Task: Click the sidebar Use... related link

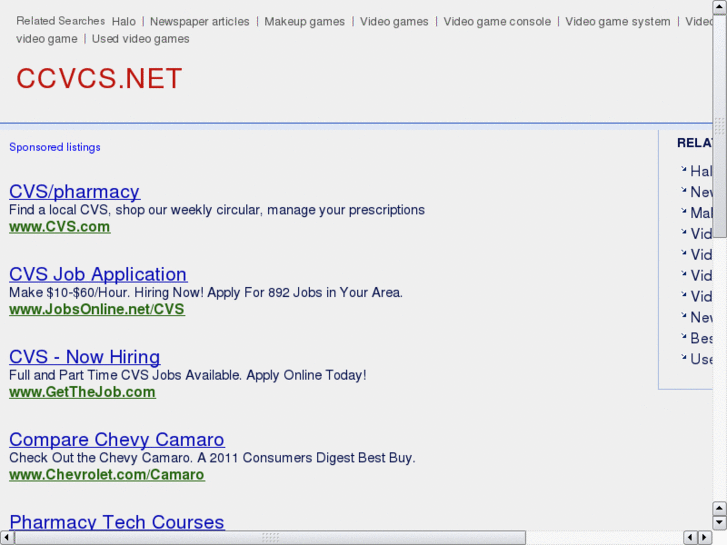Action: (701, 359)
